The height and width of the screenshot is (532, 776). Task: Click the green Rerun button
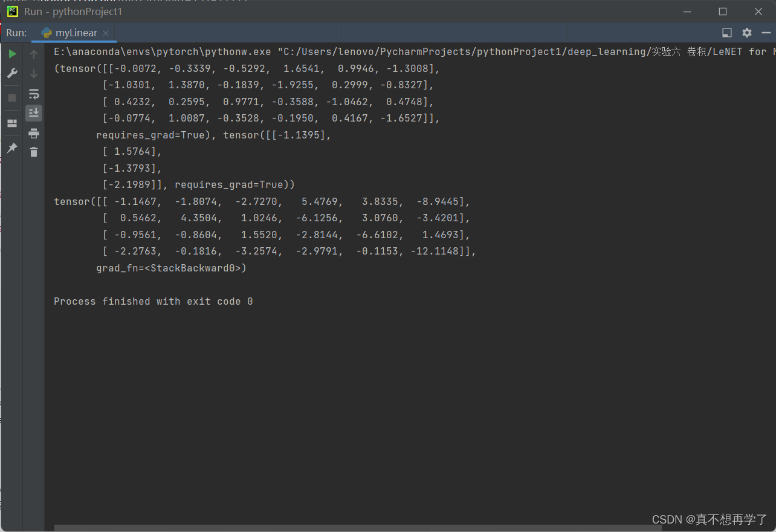[x=12, y=54]
